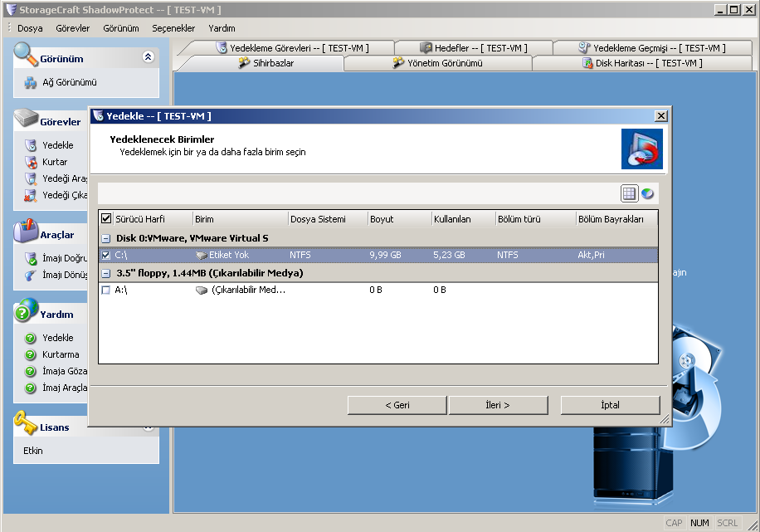The height and width of the screenshot is (532, 760).
Task: Click the Araçlar toolbox icon
Action: (26, 231)
